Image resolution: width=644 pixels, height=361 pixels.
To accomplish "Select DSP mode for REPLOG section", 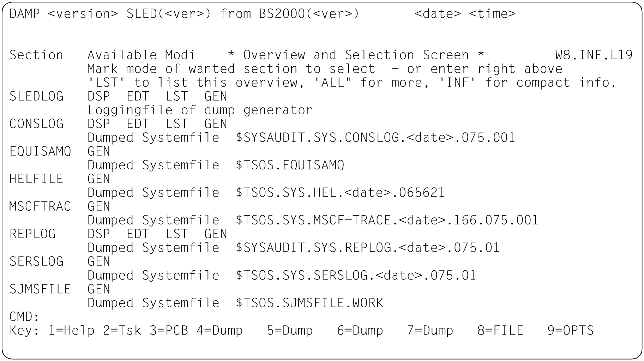I will [98, 234].
